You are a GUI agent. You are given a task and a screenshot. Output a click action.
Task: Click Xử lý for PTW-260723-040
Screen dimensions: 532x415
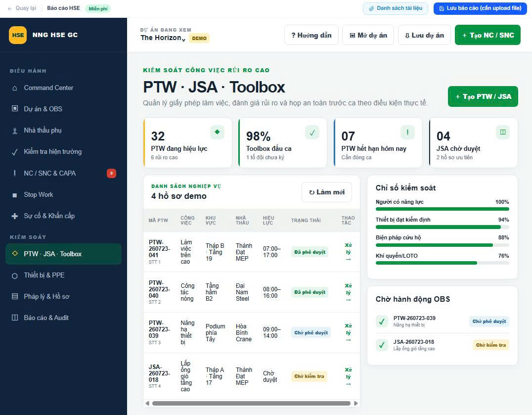pyautogui.click(x=348, y=292)
